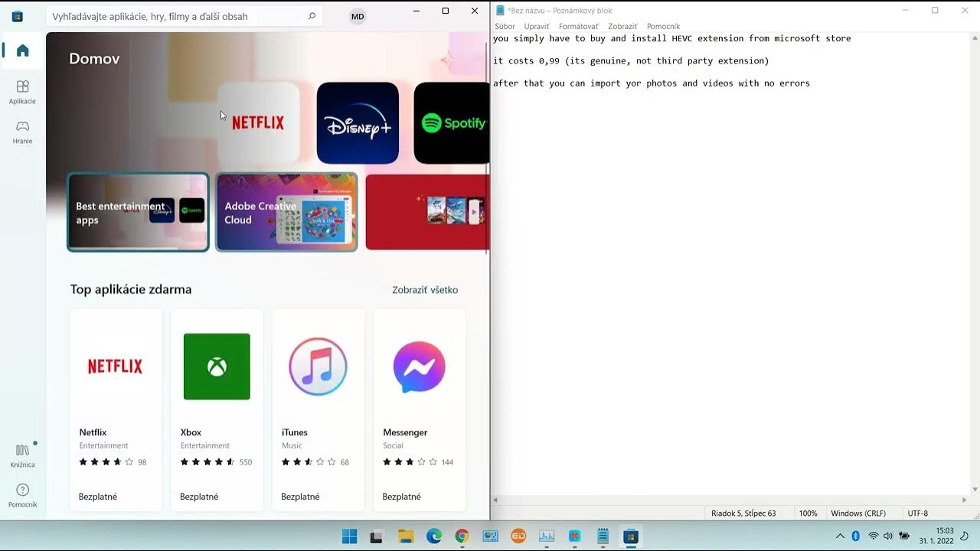980x551 pixels.
Task: Open Aplikácie in the Store sidebar
Action: 22,92
